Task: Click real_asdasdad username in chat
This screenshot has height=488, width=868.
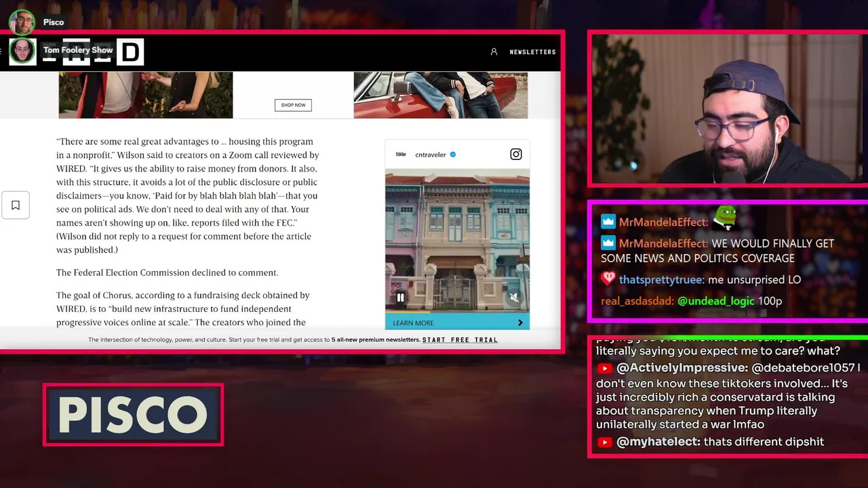Action: pyautogui.click(x=636, y=301)
